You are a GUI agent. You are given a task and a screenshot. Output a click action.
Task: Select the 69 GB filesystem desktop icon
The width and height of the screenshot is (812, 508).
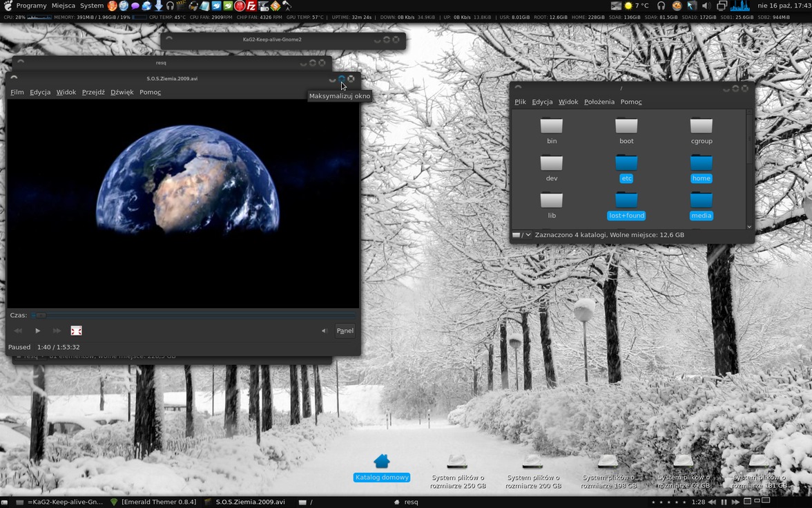click(x=683, y=471)
